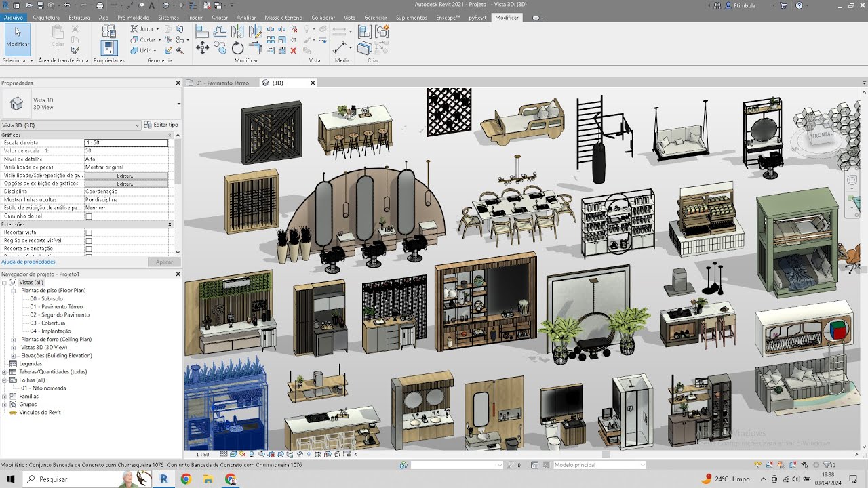Open the navigation wheel in the 3D view
Screen dimensions: 868x488
coord(852,181)
